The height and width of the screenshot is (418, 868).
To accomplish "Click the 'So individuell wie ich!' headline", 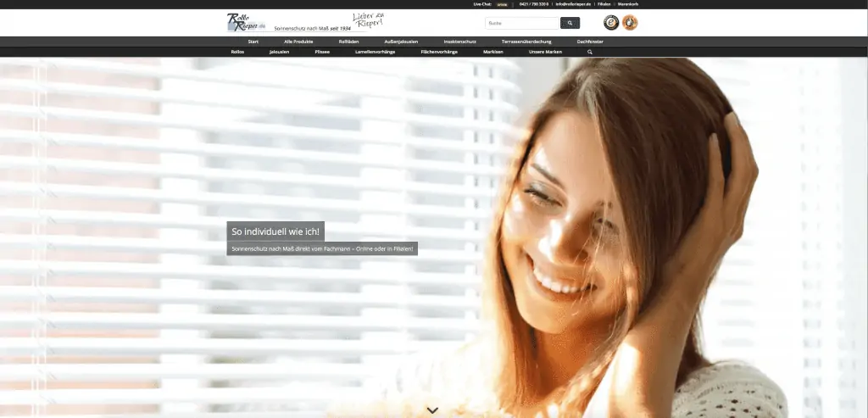I will pos(275,231).
